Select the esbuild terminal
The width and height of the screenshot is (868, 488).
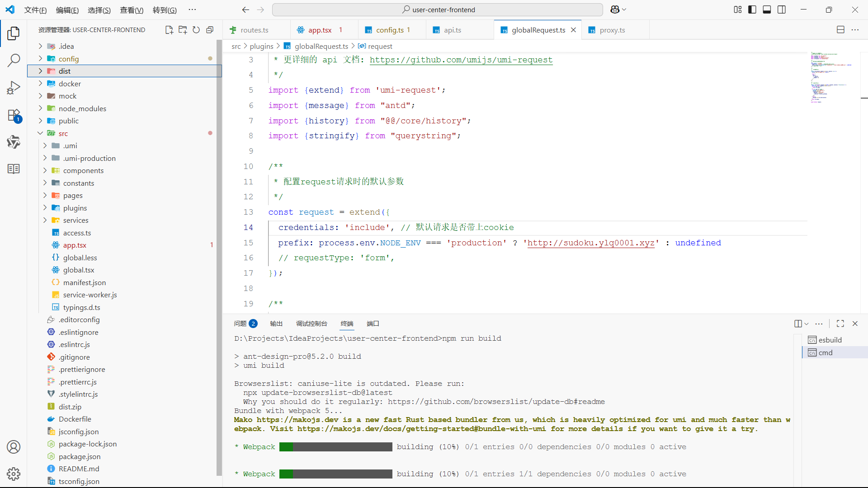pos(835,340)
